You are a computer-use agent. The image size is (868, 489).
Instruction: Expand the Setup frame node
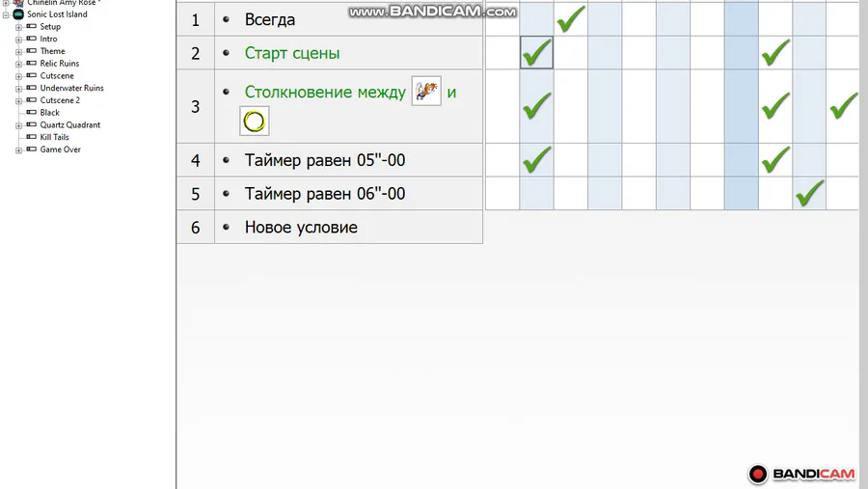pyautogui.click(x=19, y=27)
